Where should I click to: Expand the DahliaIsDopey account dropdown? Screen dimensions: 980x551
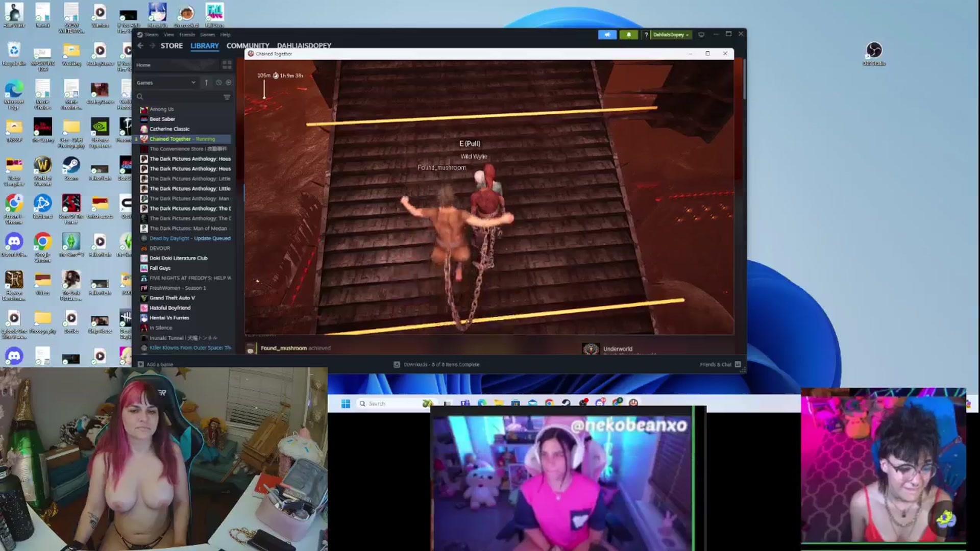[671, 35]
